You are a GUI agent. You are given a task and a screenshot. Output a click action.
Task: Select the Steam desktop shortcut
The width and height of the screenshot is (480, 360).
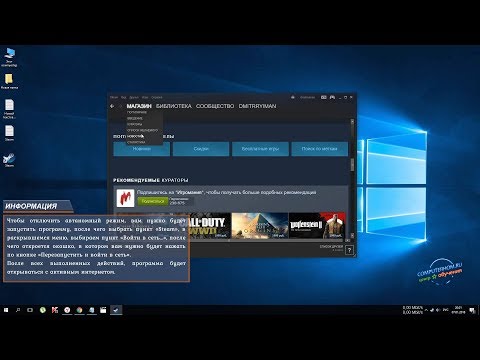[9, 160]
